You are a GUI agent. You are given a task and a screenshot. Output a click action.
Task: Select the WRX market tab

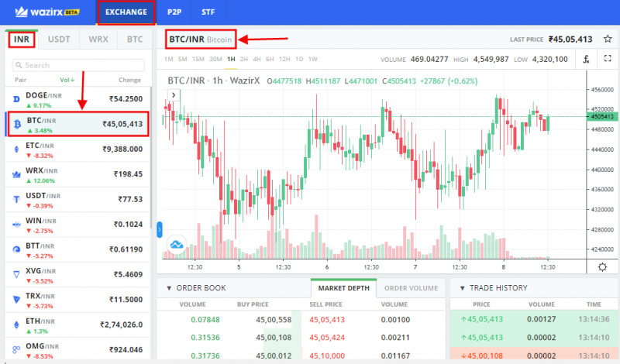(98, 39)
